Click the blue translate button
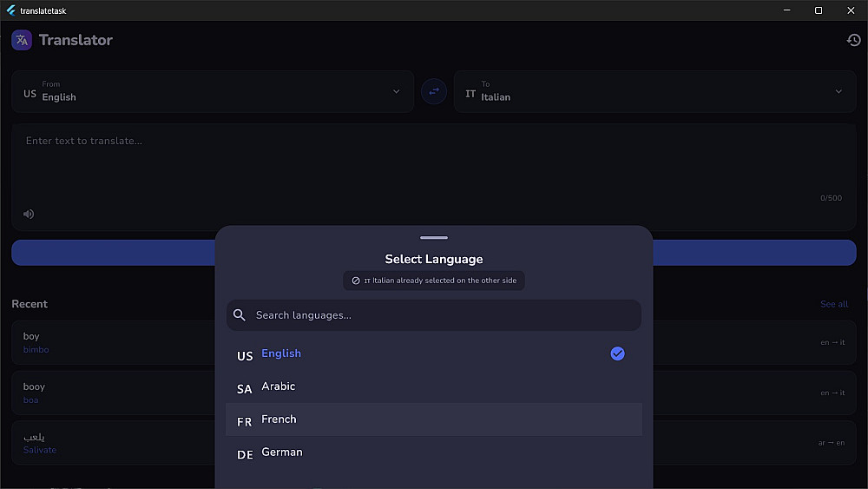The width and height of the screenshot is (868, 489). (433, 253)
